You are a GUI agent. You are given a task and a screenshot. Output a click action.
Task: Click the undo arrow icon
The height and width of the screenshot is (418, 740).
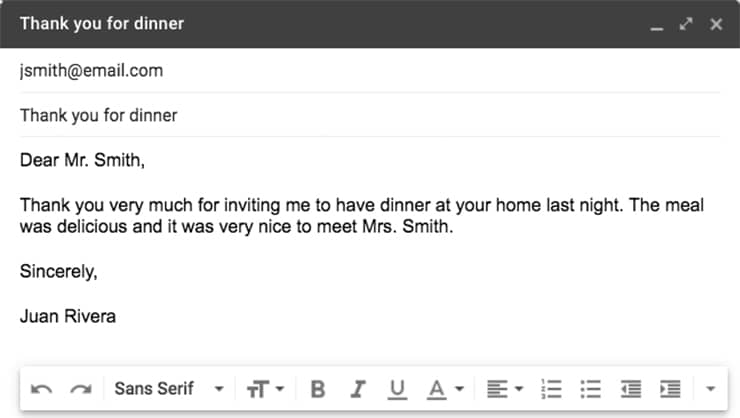[41, 388]
